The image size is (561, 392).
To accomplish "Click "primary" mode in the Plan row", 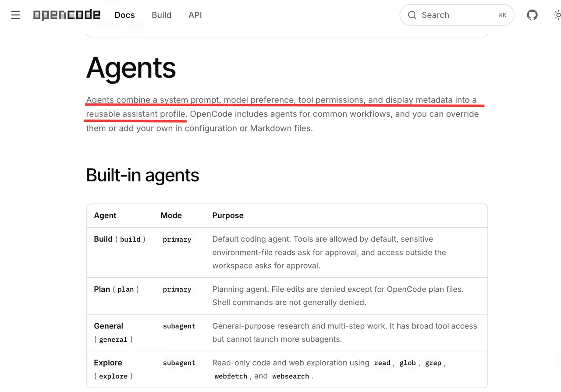I will click(177, 290).
